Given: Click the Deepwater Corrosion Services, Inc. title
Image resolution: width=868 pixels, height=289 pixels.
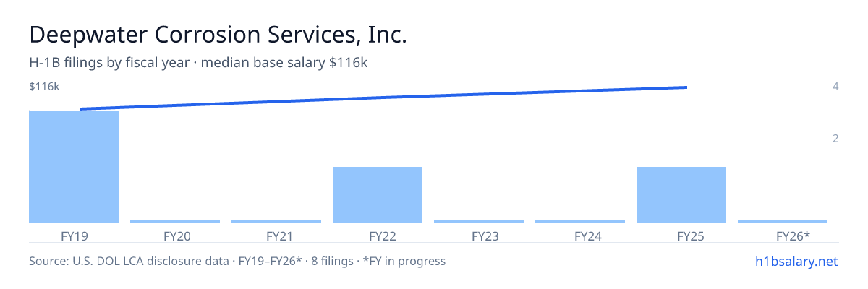Looking at the screenshot, I should tap(218, 35).
